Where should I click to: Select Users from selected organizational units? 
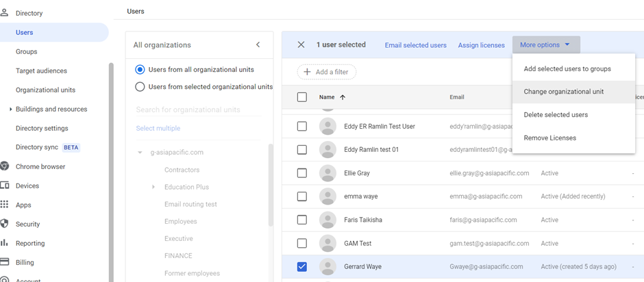(x=140, y=87)
